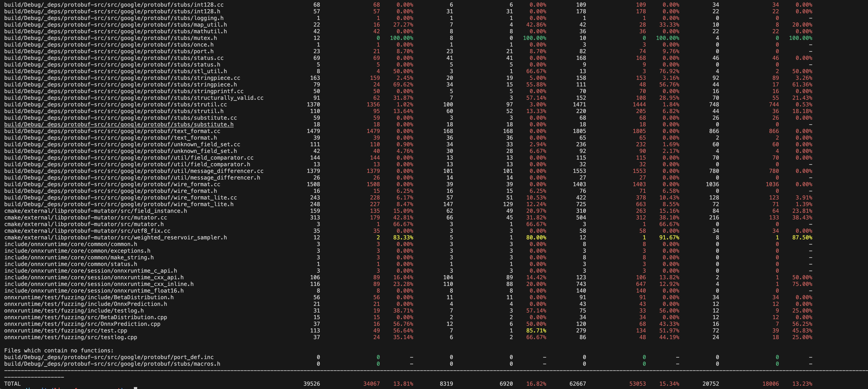Image resolution: width=868 pixels, height=389 pixels.
Task: Click the stubs/status.cc file path
Action: point(114,58)
